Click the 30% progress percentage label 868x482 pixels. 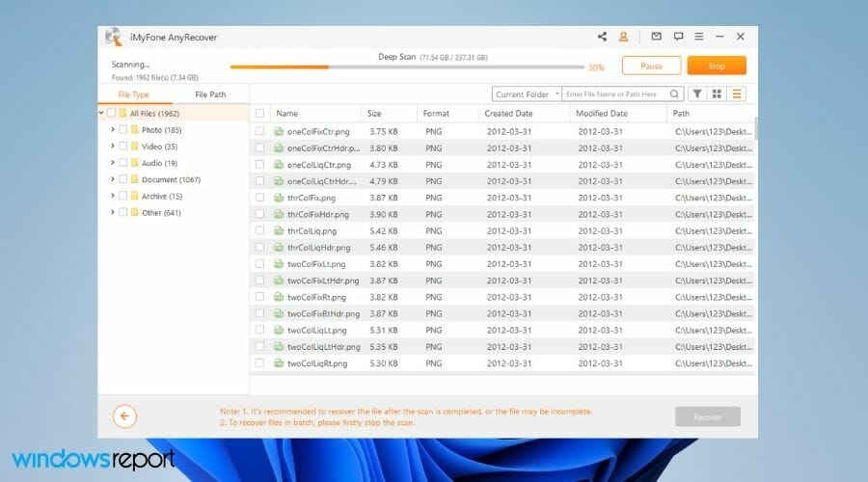click(596, 67)
